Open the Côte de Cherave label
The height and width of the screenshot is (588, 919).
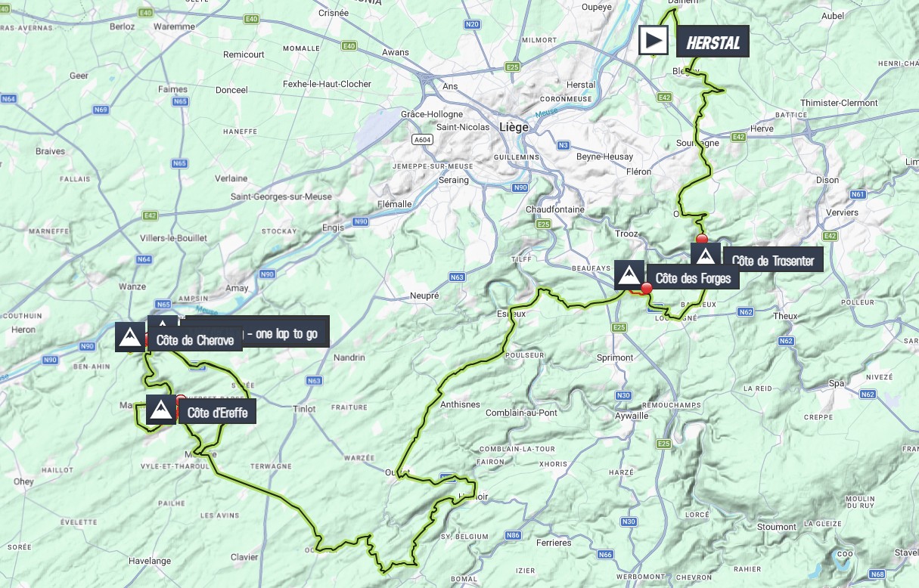(195, 339)
